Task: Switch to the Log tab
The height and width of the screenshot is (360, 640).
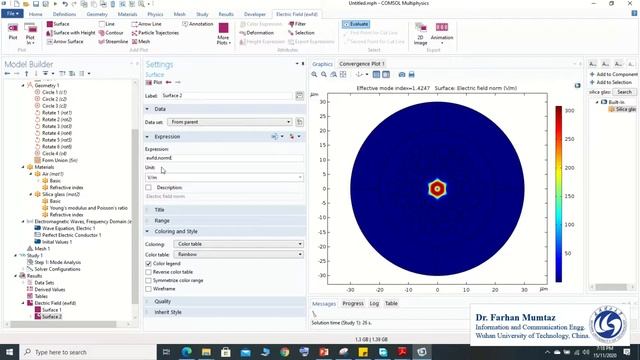Action: (374, 304)
